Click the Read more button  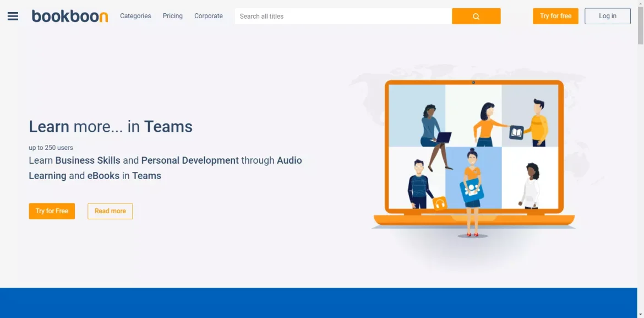pyautogui.click(x=110, y=211)
